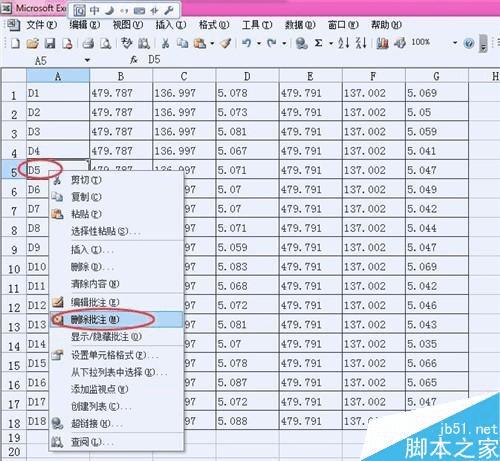Open the 窗口 menu
This screenshot has width=500, height=461.
coord(343,25)
